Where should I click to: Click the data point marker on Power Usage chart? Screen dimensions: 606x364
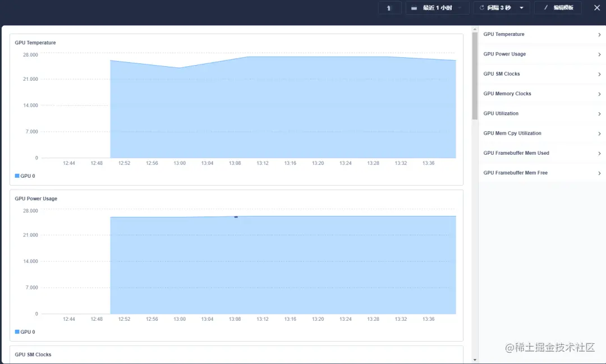coord(236,217)
